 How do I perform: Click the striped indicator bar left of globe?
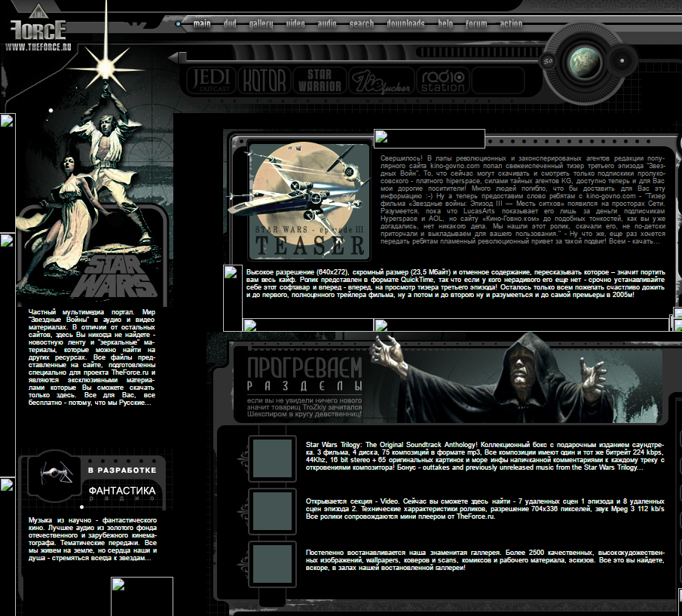(x=478, y=53)
